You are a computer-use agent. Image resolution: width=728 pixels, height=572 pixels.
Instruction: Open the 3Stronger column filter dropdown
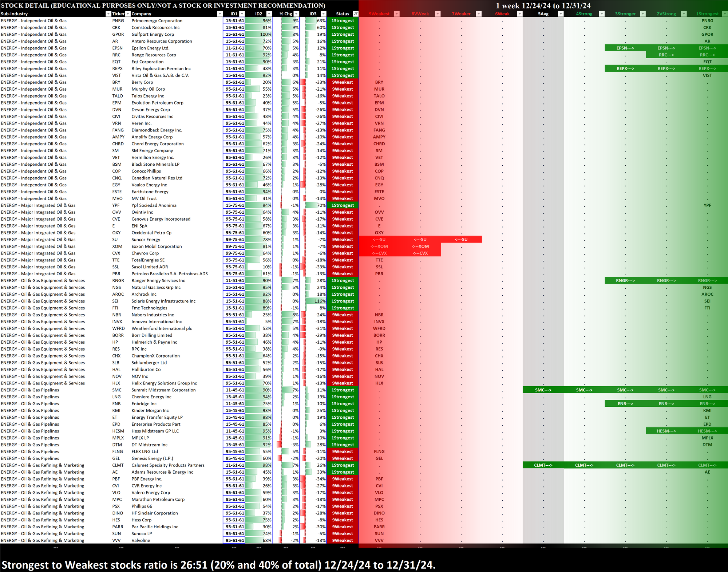coord(643,14)
